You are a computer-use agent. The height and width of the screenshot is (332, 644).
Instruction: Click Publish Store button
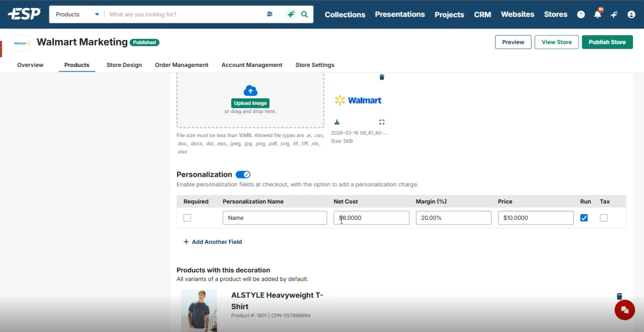coord(607,42)
